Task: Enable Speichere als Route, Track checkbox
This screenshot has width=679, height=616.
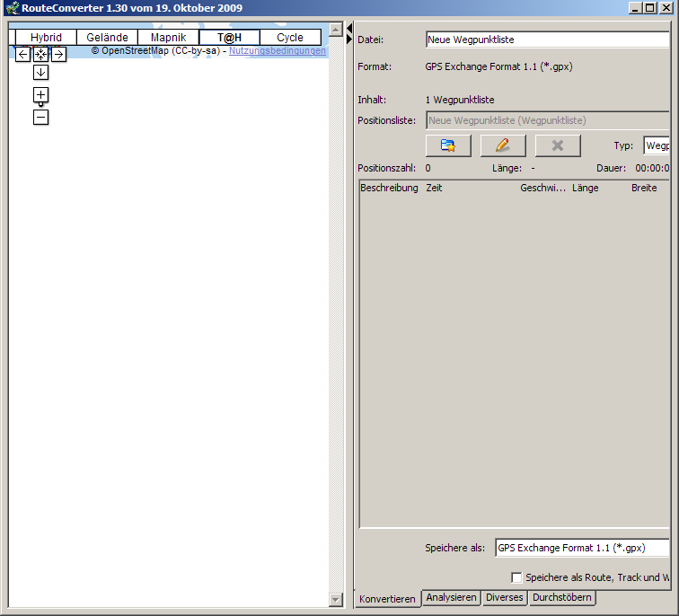Action: [516, 577]
